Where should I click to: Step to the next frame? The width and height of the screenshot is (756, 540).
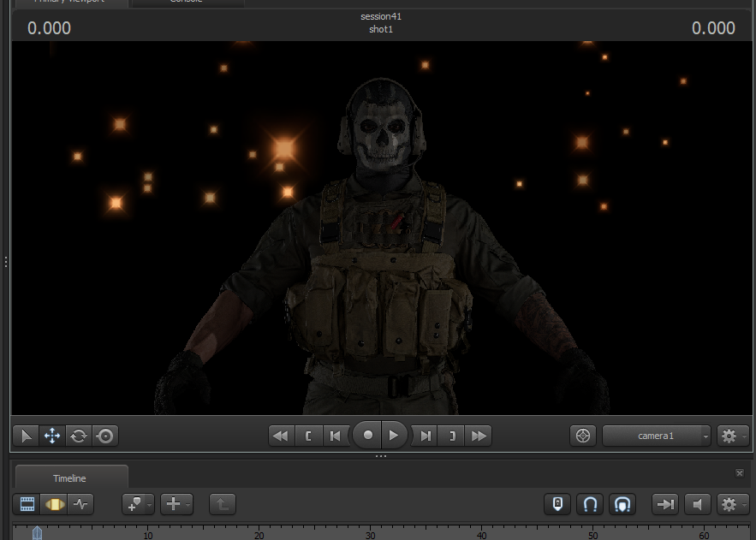pos(426,436)
